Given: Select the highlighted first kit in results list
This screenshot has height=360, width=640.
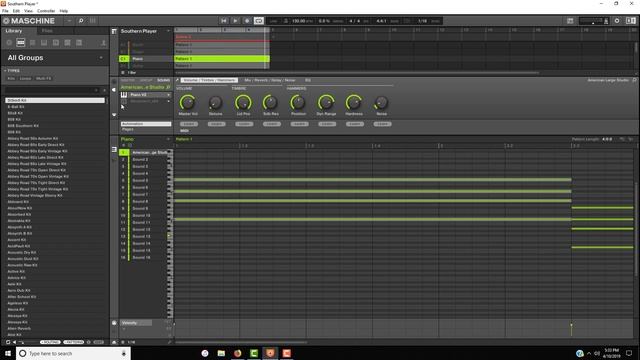Looking at the screenshot, I should [x=55, y=100].
